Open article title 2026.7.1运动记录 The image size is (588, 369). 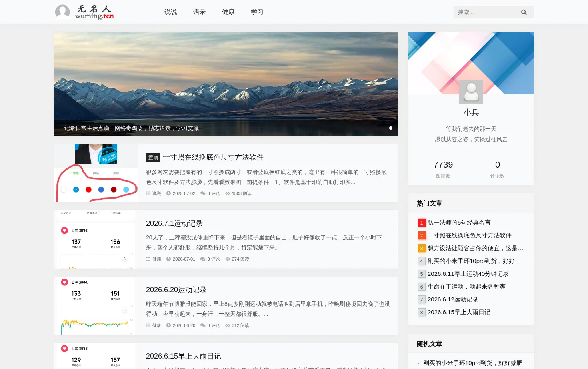pos(174,223)
